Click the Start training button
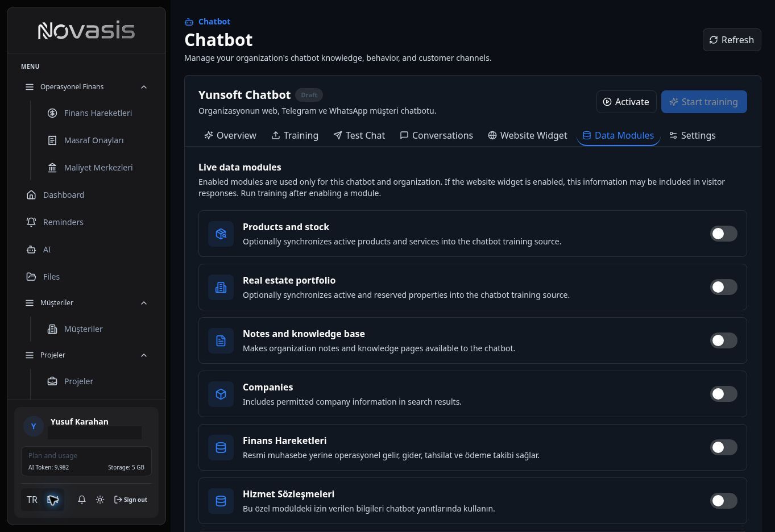The height and width of the screenshot is (532, 775). 704,102
